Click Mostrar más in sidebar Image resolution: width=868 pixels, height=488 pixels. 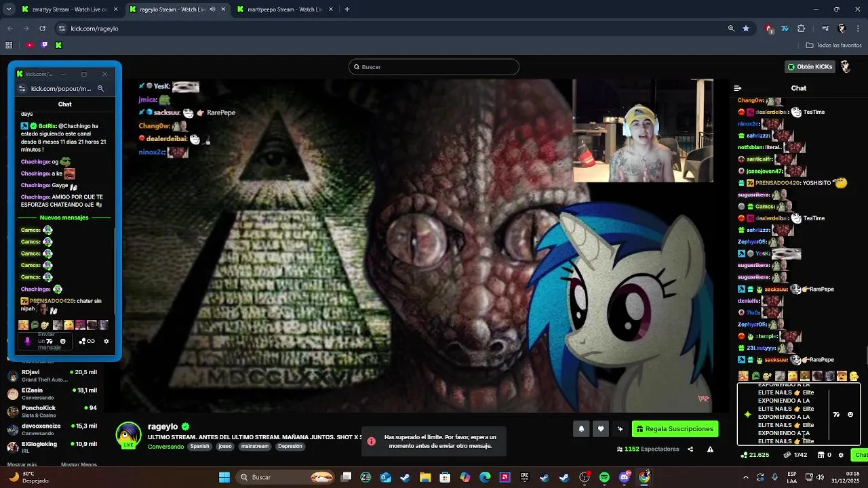[x=22, y=464]
